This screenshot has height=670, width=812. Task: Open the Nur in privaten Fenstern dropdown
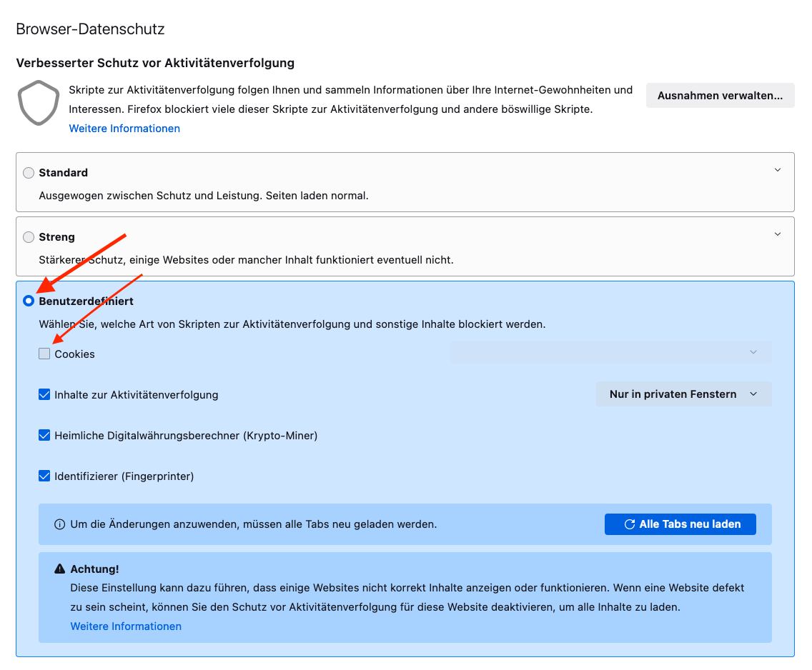point(683,394)
